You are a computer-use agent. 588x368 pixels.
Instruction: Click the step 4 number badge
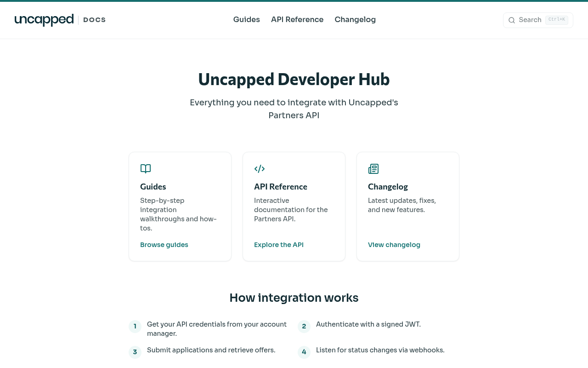(304, 352)
